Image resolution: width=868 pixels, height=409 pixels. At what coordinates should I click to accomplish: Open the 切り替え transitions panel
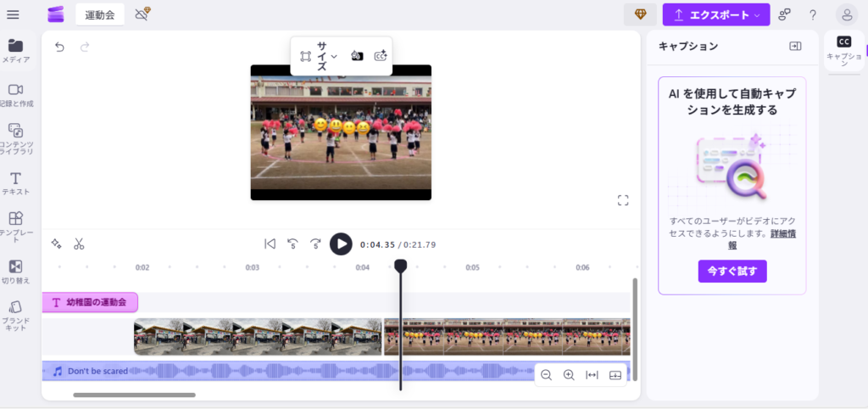click(x=15, y=271)
